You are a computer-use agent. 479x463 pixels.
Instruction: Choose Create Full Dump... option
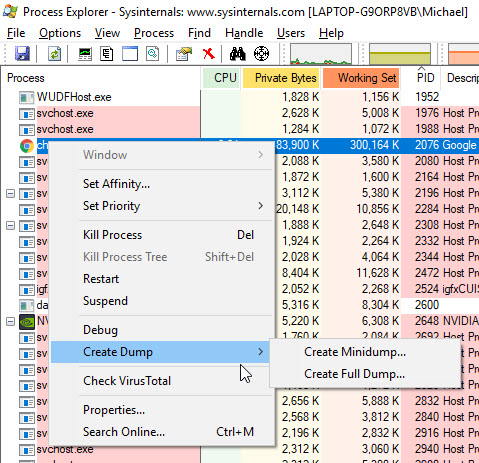(x=354, y=374)
